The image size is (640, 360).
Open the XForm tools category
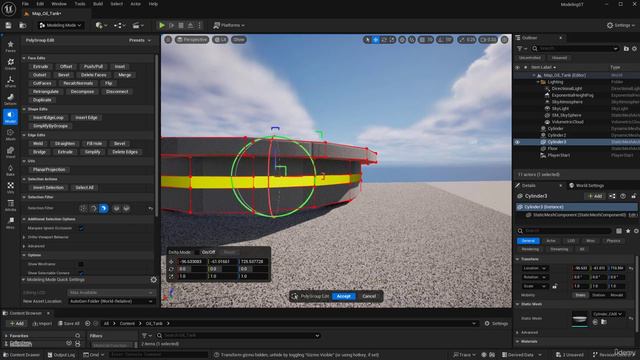(10, 81)
